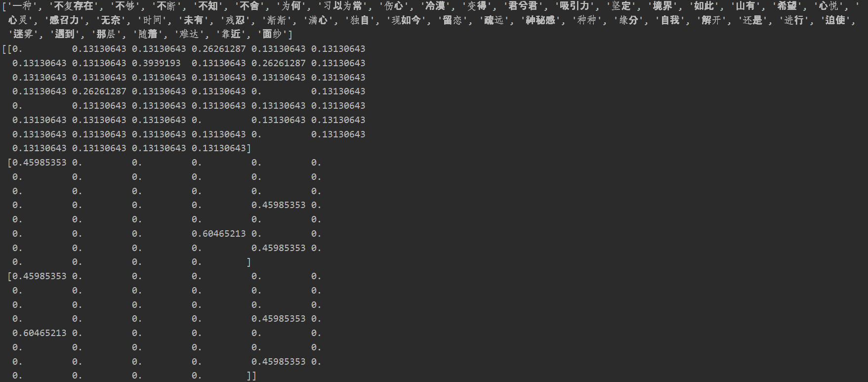Screen dimensions: 868x382
Task: Pick the token '坚定'
Action: click(620, 6)
